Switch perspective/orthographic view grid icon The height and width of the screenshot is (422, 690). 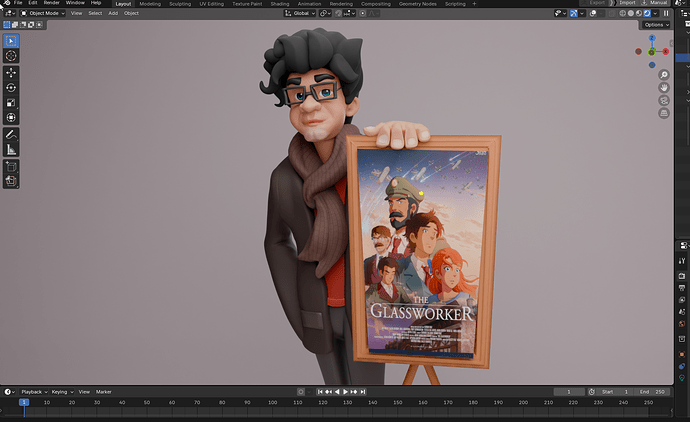coord(664,113)
